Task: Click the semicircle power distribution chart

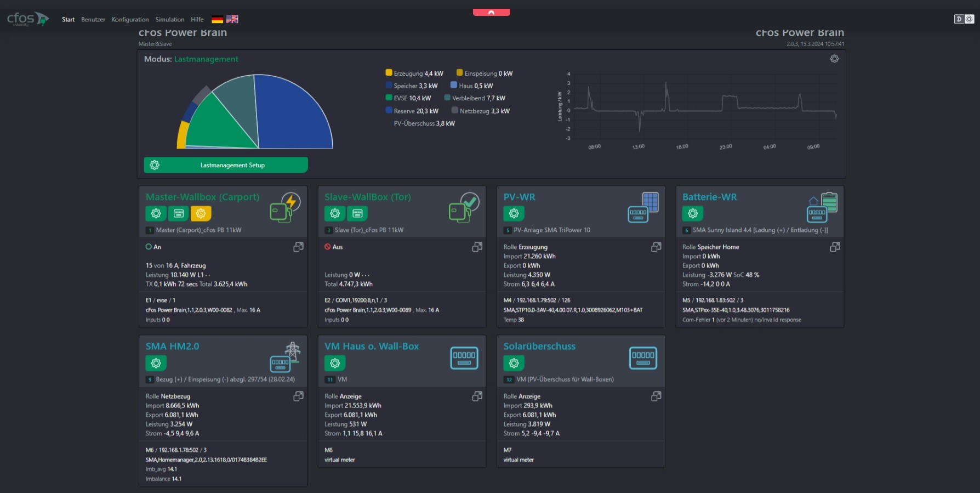Action: click(255, 112)
